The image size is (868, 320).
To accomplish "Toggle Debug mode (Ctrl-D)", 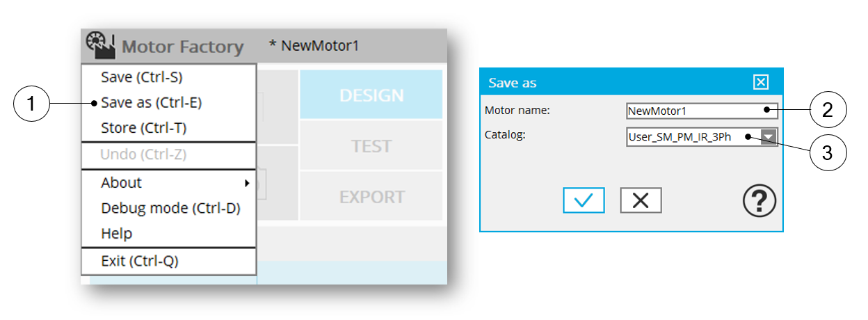I will pyautogui.click(x=170, y=208).
